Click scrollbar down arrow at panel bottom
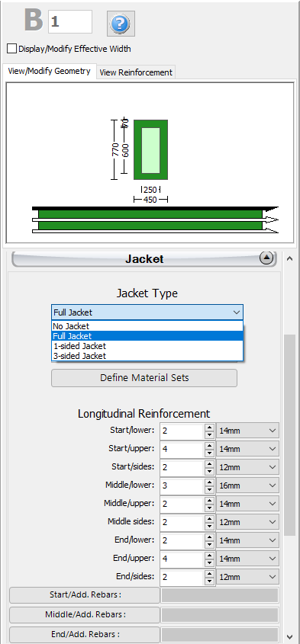Viewport: 300px width, 644px height. (290, 637)
